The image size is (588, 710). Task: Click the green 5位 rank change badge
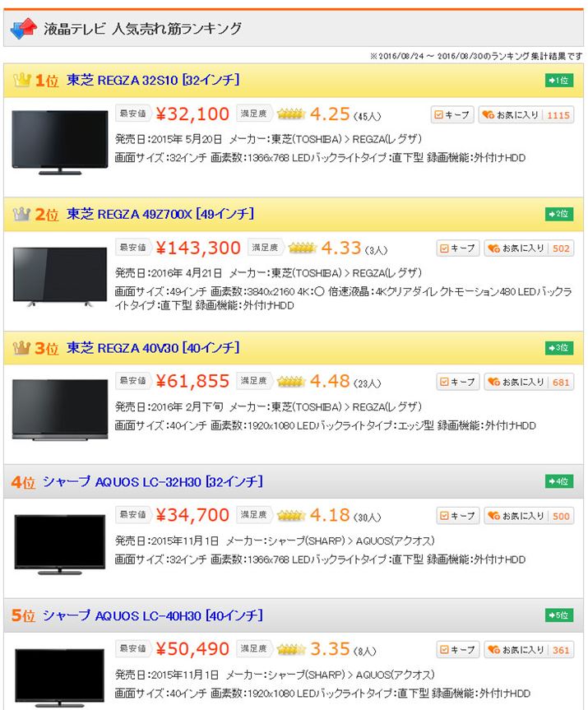559,615
